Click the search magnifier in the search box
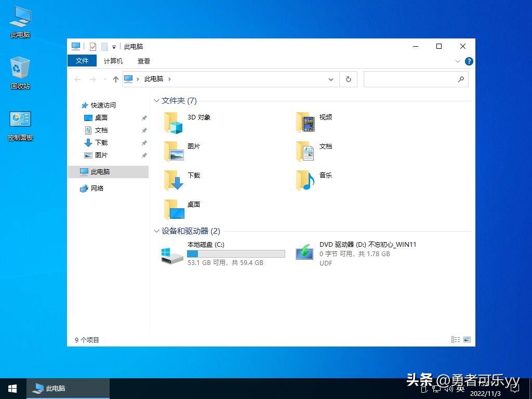Screen dimensions: 532x399 (x=461, y=79)
